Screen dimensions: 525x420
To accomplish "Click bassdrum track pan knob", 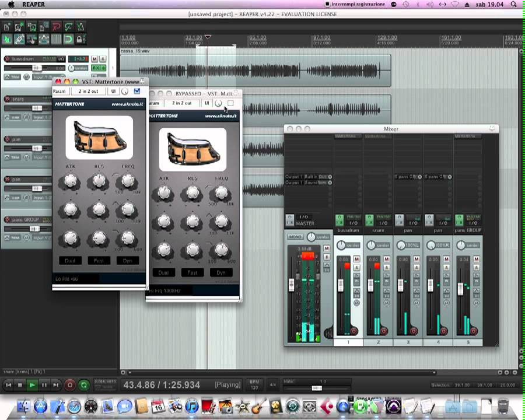I will click(x=71, y=68).
